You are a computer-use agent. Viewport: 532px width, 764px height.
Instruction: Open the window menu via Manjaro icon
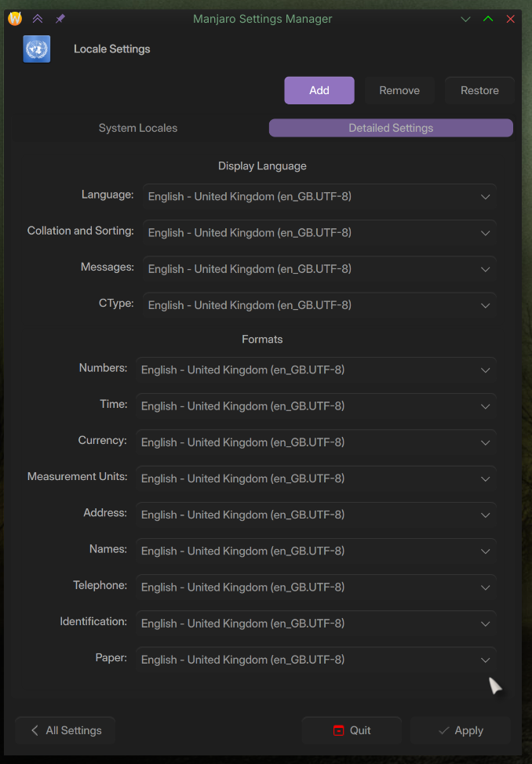coord(15,19)
